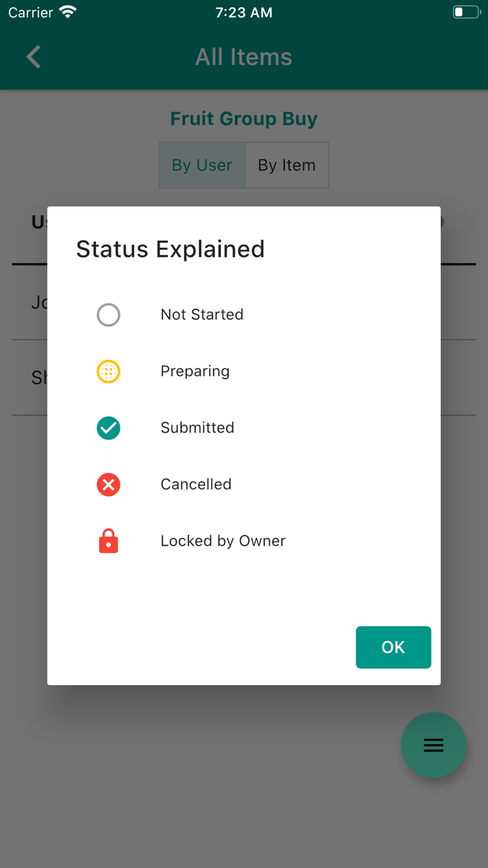
Task: Switch to the By Item tab
Action: 287,165
